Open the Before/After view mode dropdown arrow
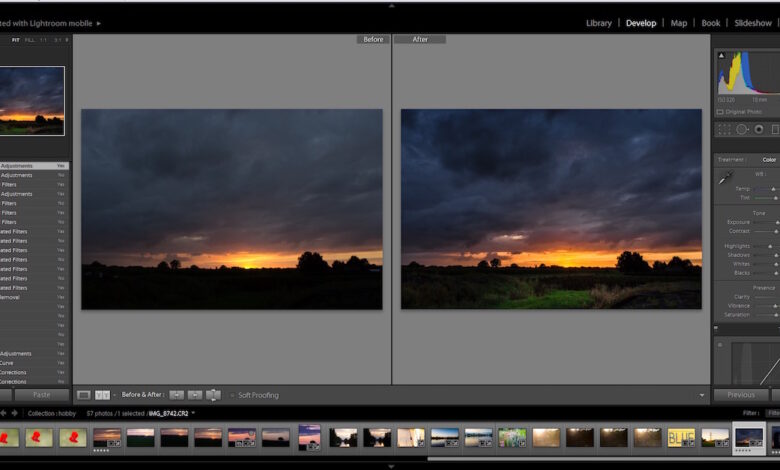The height and width of the screenshot is (470, 780). [x=114, y=395]
